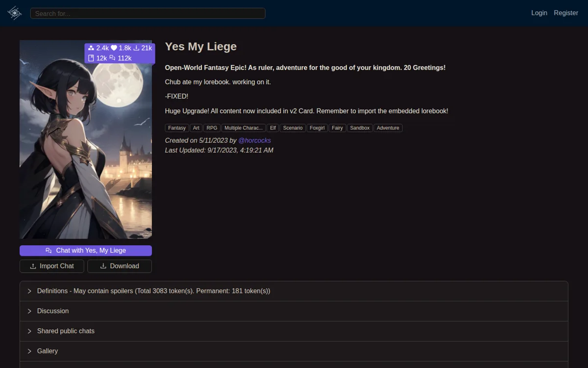Go to the Register page
The height and width of the screenshot is (368, 588).
(566, 13)
